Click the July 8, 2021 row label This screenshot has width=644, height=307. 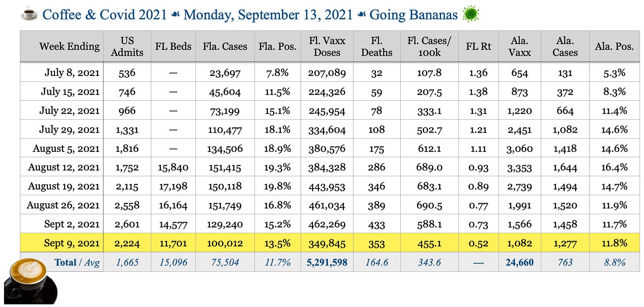tap(72, 72)
